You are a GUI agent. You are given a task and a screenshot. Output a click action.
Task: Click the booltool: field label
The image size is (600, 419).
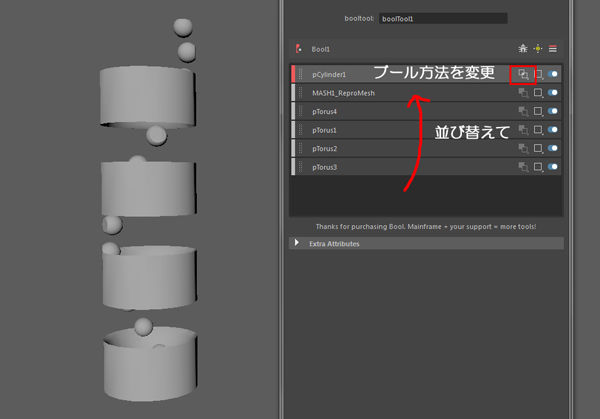click(359, 18)
